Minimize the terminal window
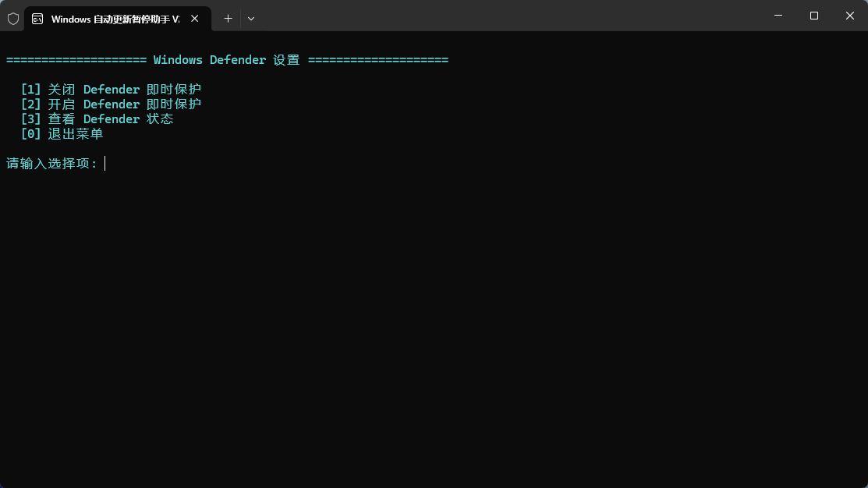The width and height of the screenshot is (868, 488). (x=778, y=16)
